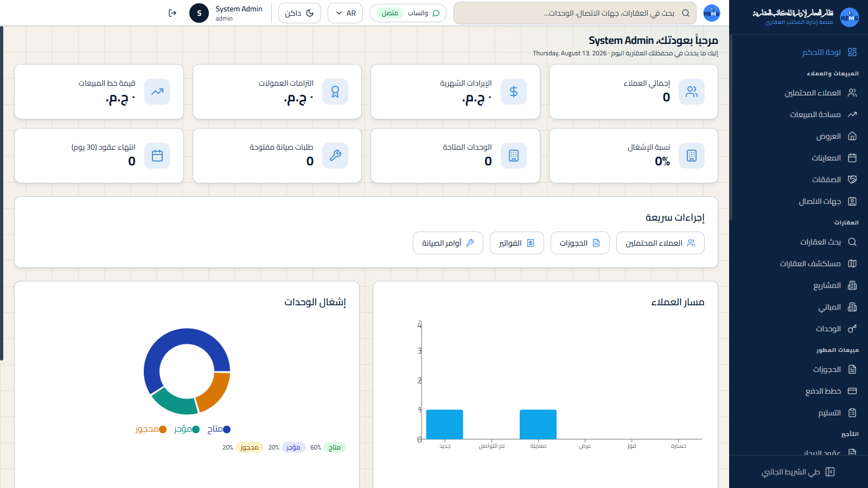
Task: Collapse the sidebar via طي الشريط الجانبي
Action: tap(798, 472)
